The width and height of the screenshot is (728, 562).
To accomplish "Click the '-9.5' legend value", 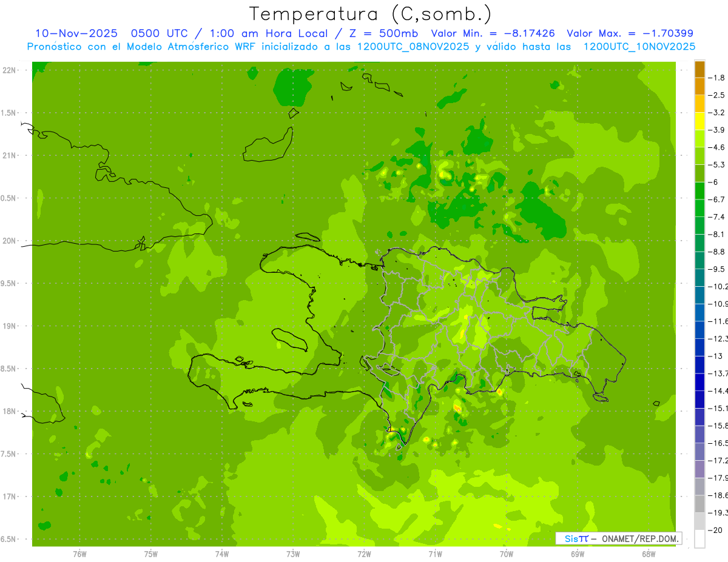I will (x=717, y=269).
